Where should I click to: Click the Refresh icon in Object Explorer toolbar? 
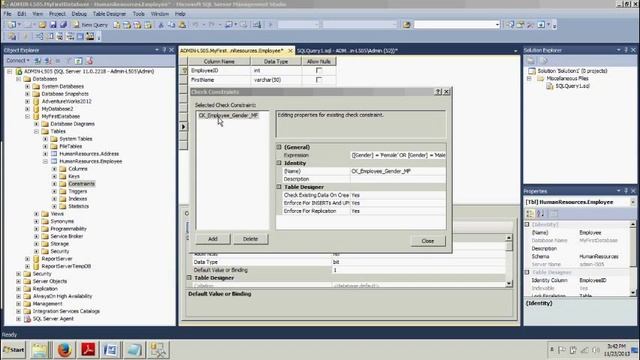pos(78,61)
